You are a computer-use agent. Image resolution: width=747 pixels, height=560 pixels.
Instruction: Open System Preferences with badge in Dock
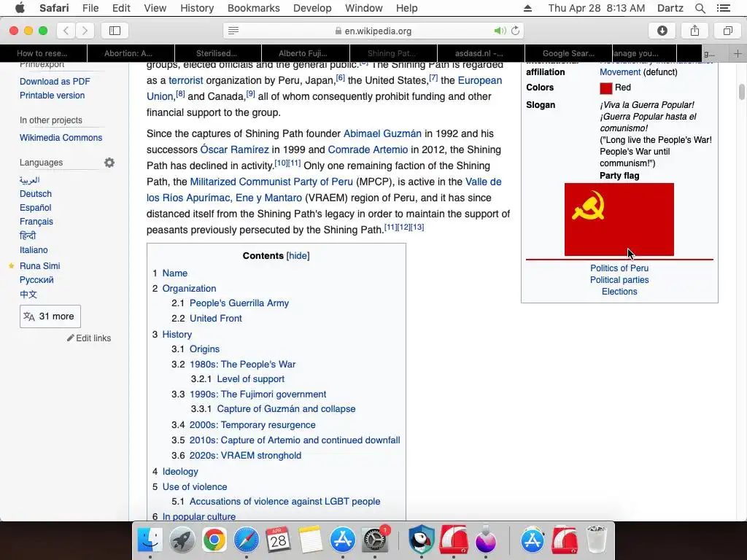(x=376, y=540)
